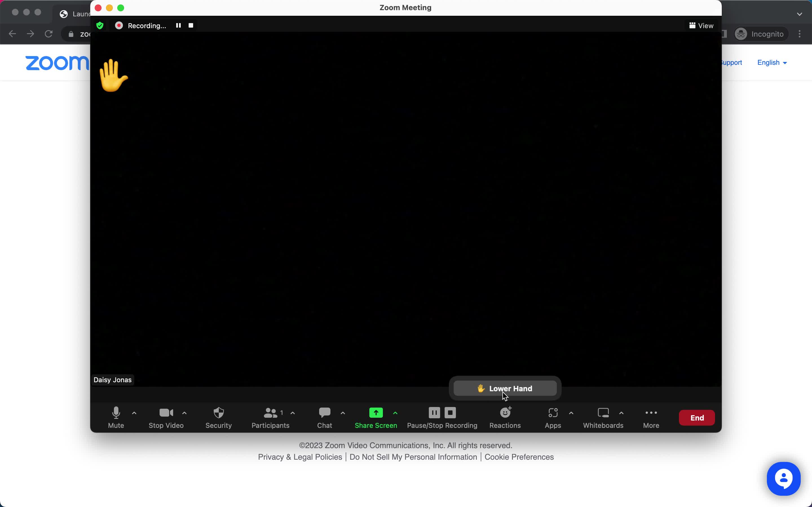Click the Share Screen icon
812x507 pixels.
point(376,412)
